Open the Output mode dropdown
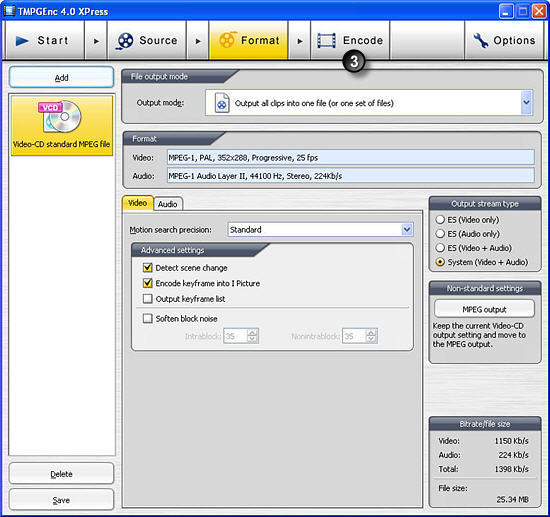Viewport: 550px width, 517px height. point(526,102)
